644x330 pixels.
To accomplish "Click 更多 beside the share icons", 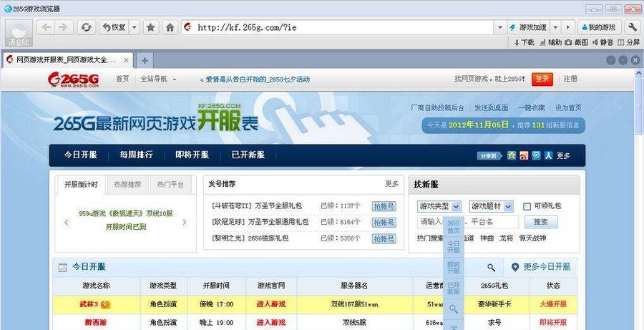I will point(564,156).
